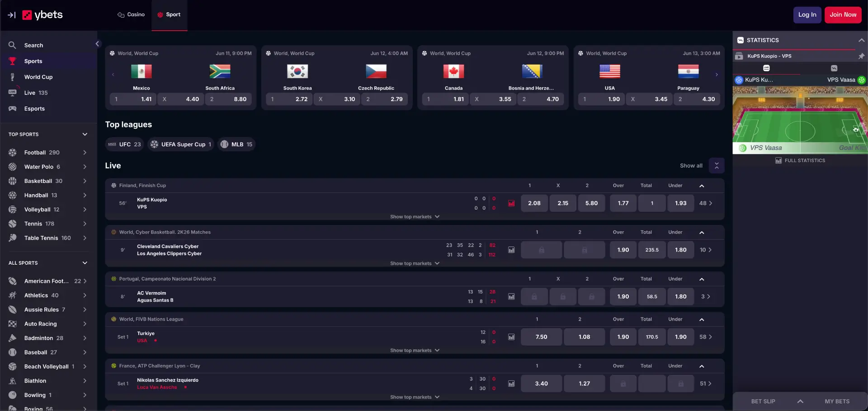
Task: Switch to the Sport tab
Action: point(169,15)
